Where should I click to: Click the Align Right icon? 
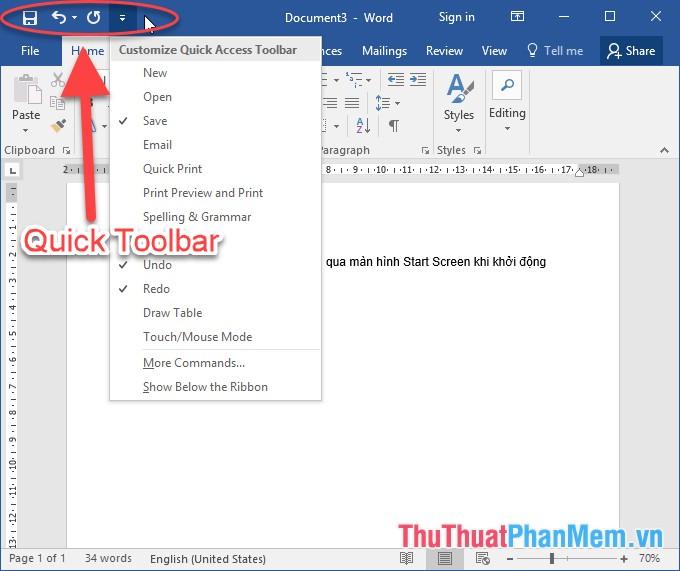(x=330, y=103)
